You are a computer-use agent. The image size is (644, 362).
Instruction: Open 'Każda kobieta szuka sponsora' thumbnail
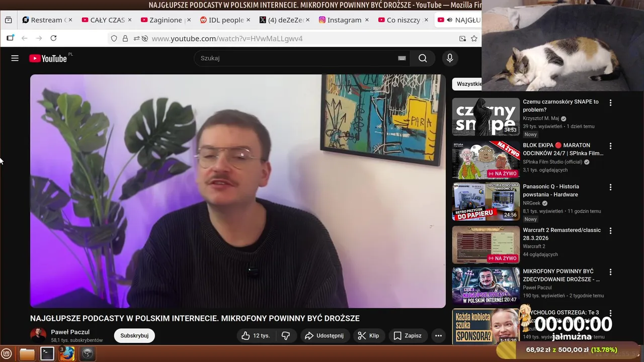(486, 327)
